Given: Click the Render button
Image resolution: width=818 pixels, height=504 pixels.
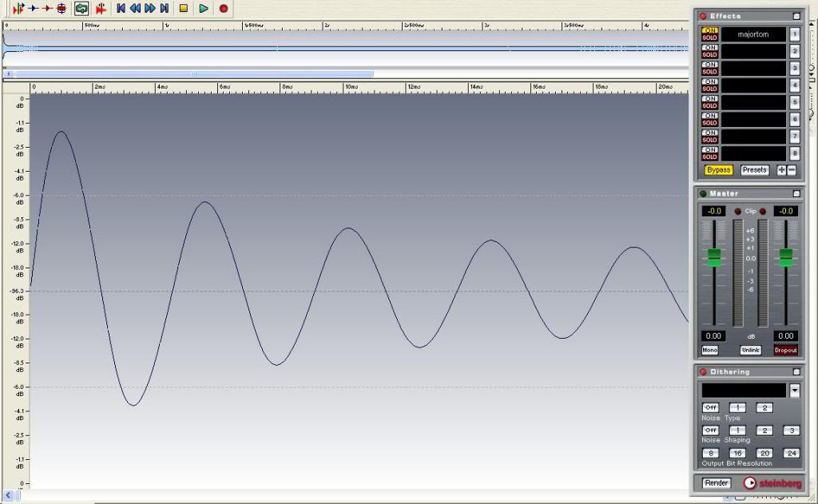Looking at the screenshot, I should (x=716, y=482).
